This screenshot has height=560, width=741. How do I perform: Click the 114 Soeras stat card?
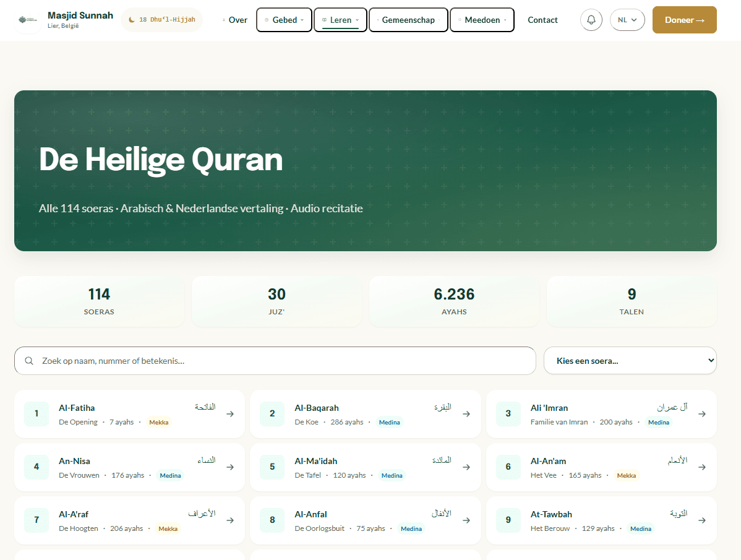coord(99,301)
